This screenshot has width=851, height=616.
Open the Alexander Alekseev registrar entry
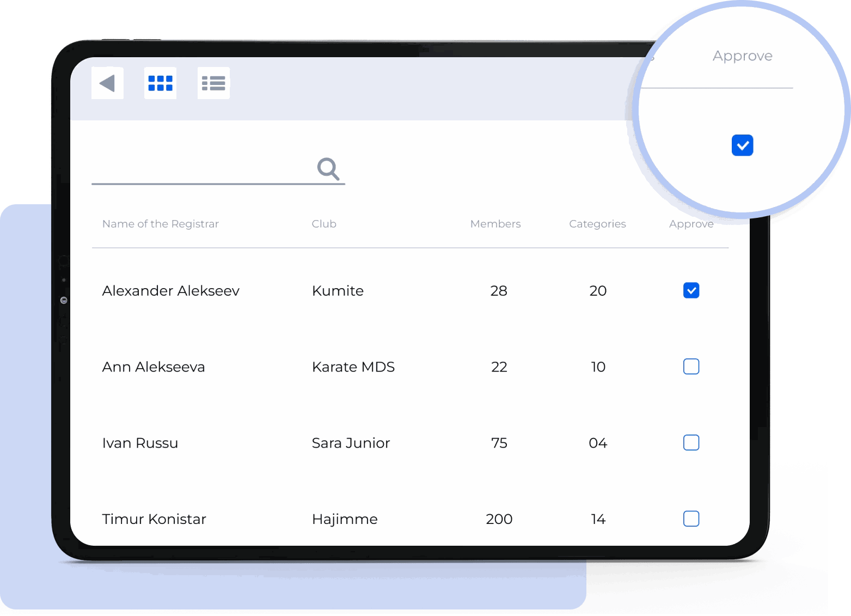(171, 291)
